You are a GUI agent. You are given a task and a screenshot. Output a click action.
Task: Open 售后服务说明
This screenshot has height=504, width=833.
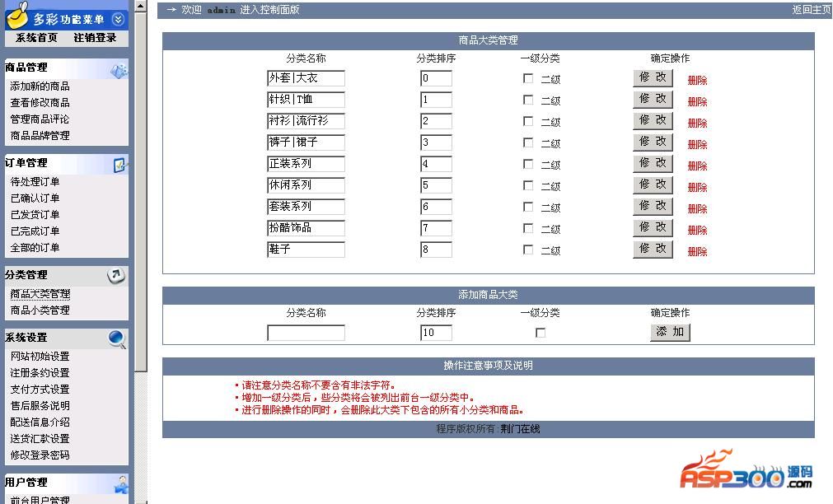coord(40,406)
